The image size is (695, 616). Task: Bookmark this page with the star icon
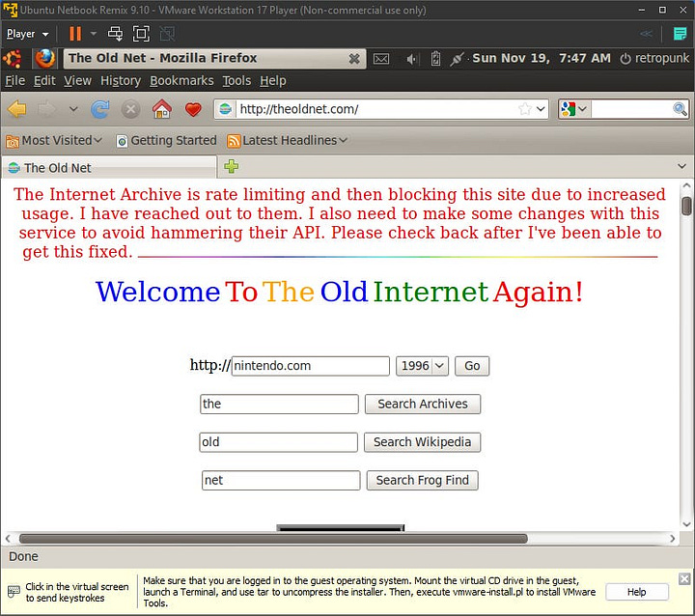pos(525,109)
